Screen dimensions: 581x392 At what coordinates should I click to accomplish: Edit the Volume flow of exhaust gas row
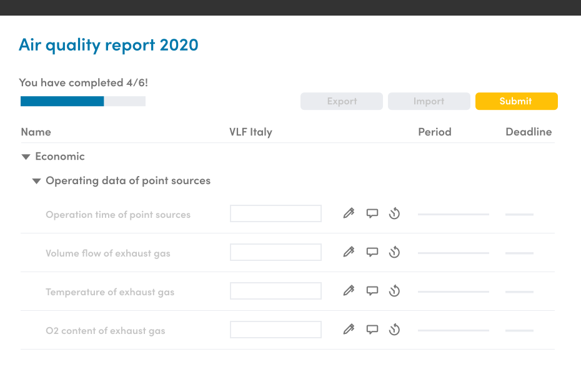[x=349, y=252]
